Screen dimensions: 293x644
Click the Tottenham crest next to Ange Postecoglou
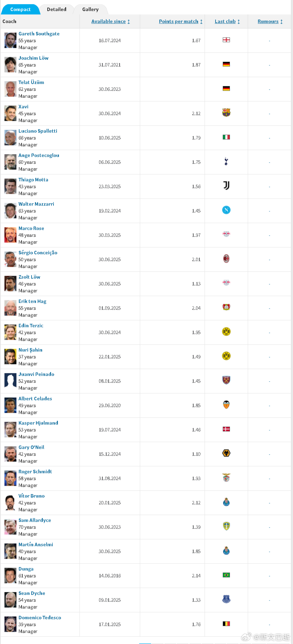pyautogui.click(x=226, y=161)
